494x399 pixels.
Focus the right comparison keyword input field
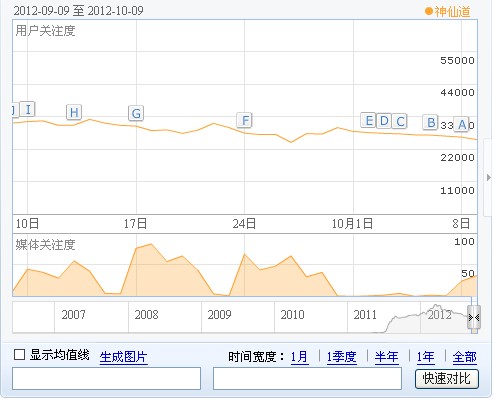tap(307, 378)
